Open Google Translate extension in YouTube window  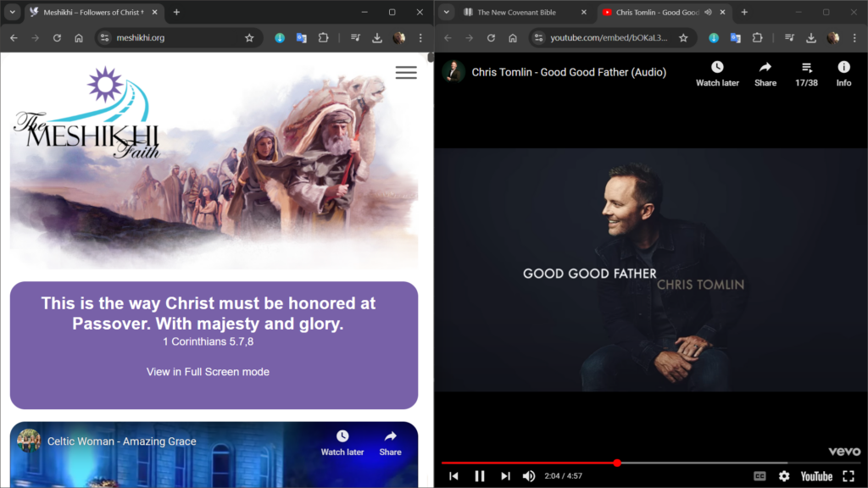(x=735, y=37)
